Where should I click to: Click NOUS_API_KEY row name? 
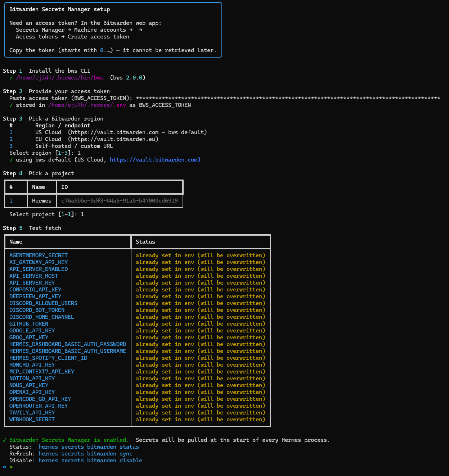29,385
